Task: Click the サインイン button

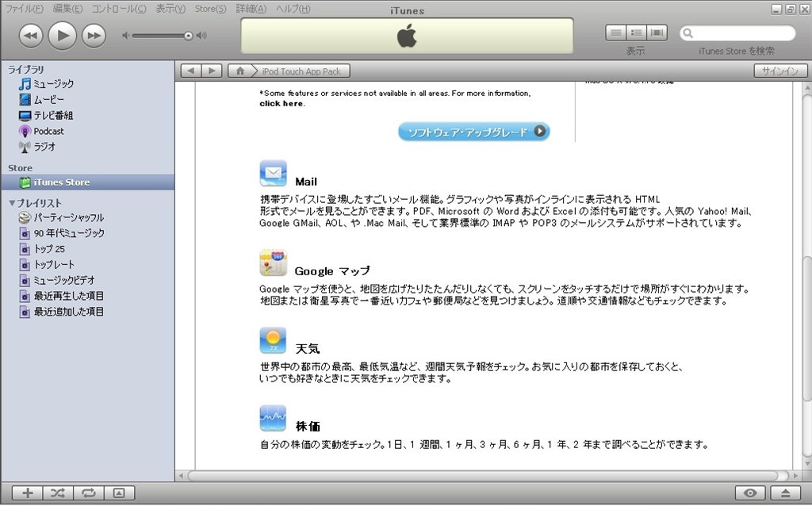Action: coord(780,71)
